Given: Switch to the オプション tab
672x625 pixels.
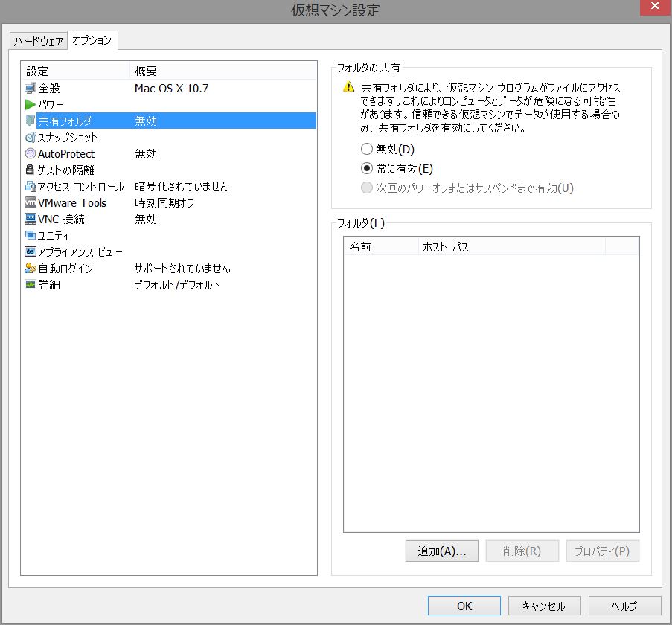Looking at the screenshot, I should 92,40.
